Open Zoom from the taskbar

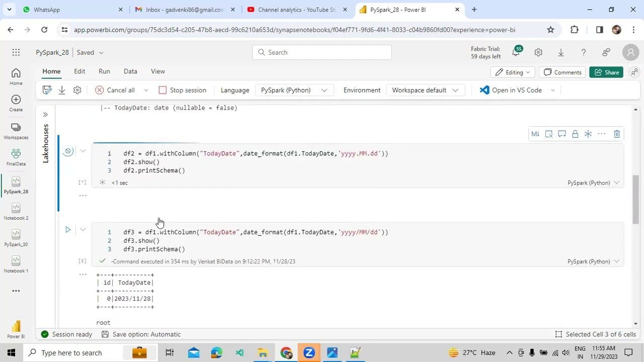point(309,353)
